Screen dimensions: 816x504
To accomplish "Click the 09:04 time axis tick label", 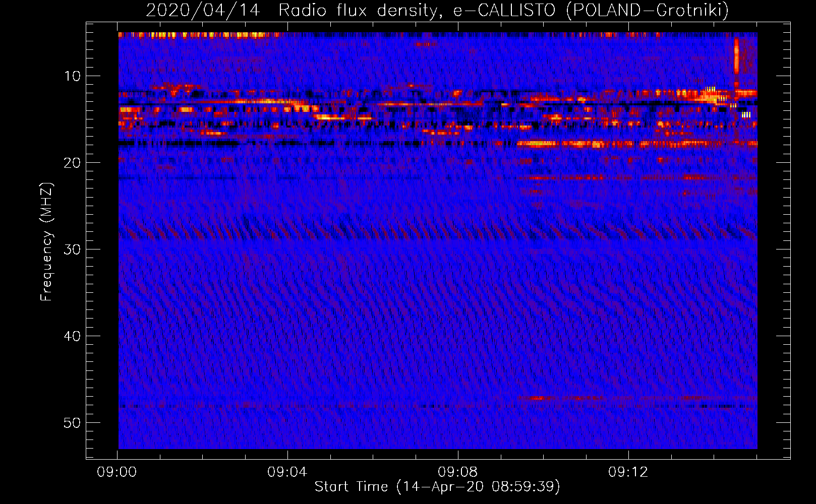I will (x=287, y=472).
